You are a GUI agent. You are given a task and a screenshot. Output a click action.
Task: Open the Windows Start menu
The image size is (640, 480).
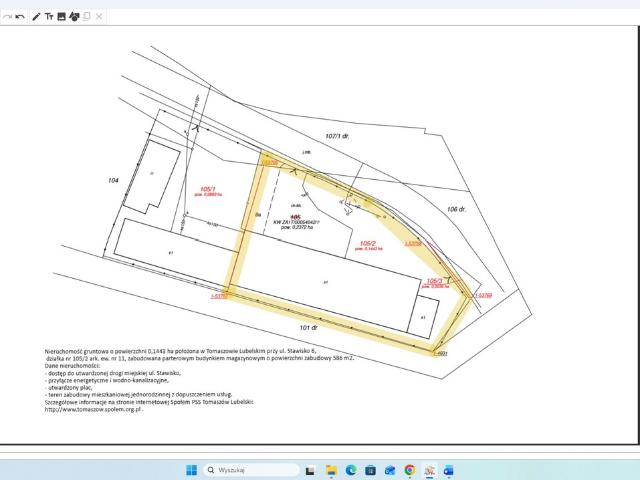(191, 470)
